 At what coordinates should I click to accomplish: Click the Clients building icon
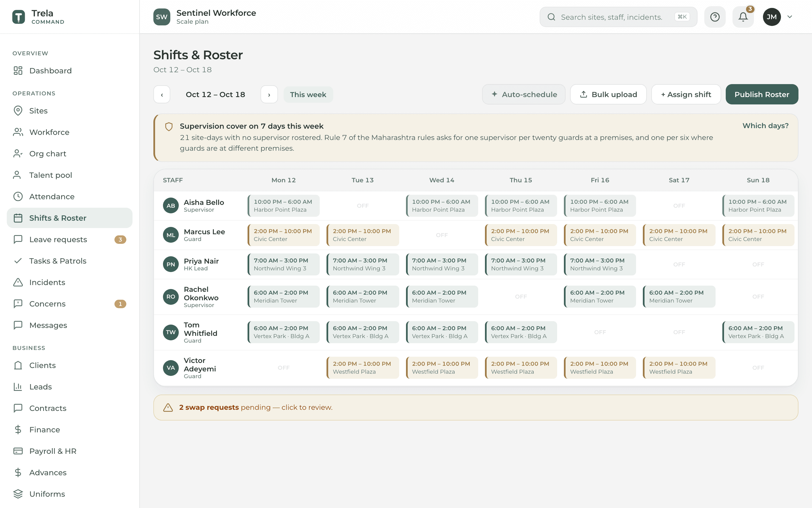pos(18,365)
